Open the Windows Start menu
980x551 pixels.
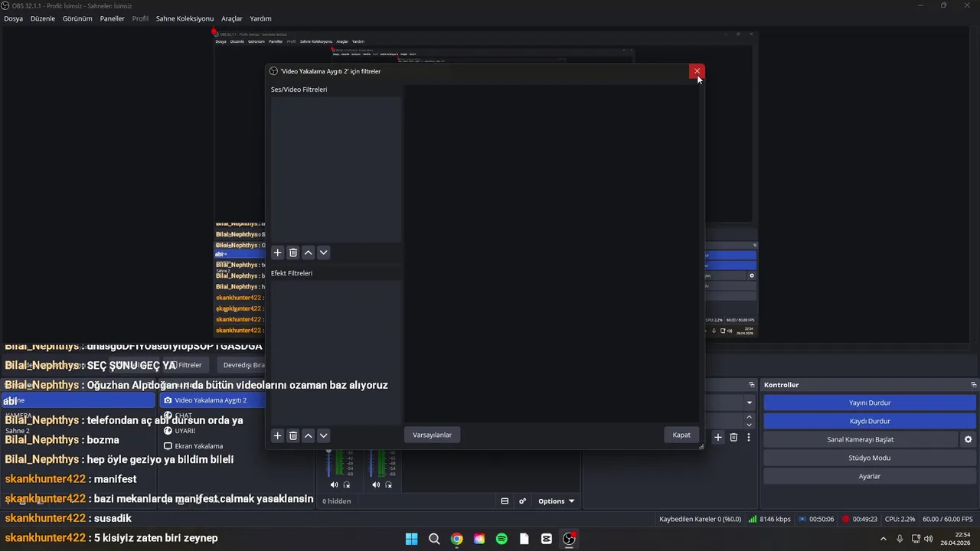pyautogui.click(x=412, y=539)
